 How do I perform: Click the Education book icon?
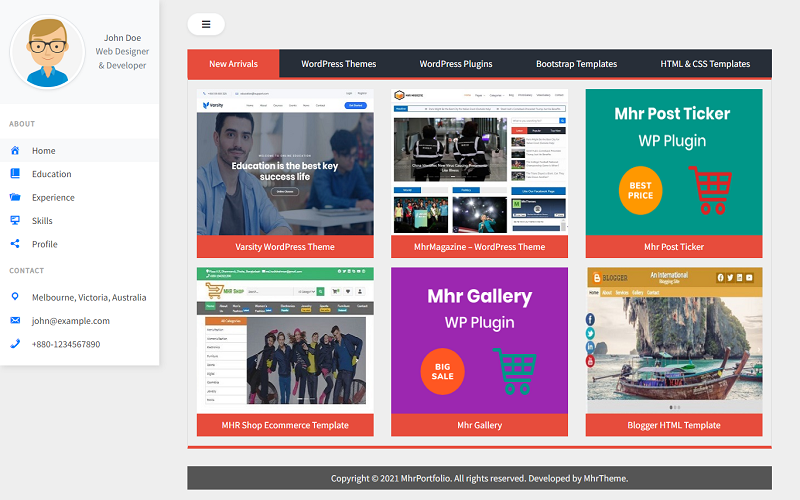(x=15, y=174)
